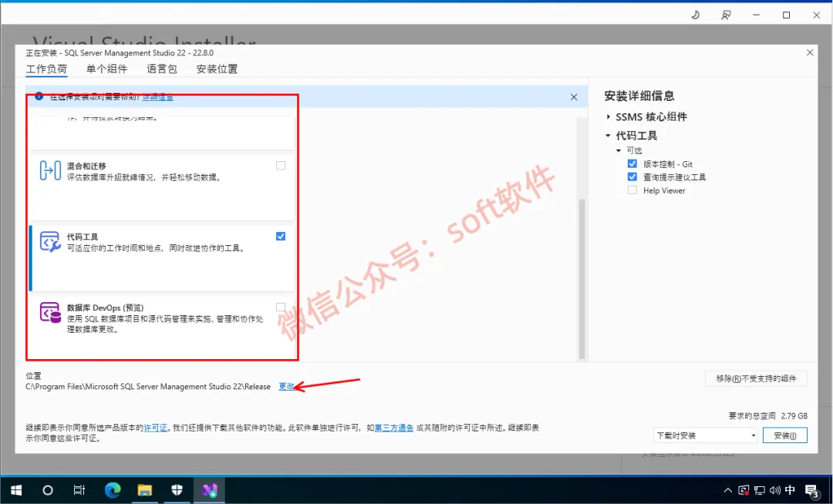Click the 要求的总空间 2.79 GB text

(767, 416)
